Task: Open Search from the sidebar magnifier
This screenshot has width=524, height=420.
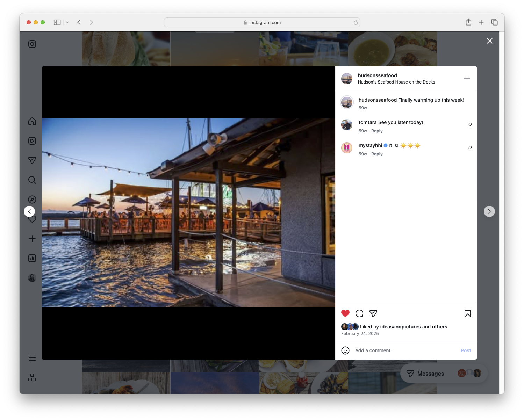Action: 32,180
